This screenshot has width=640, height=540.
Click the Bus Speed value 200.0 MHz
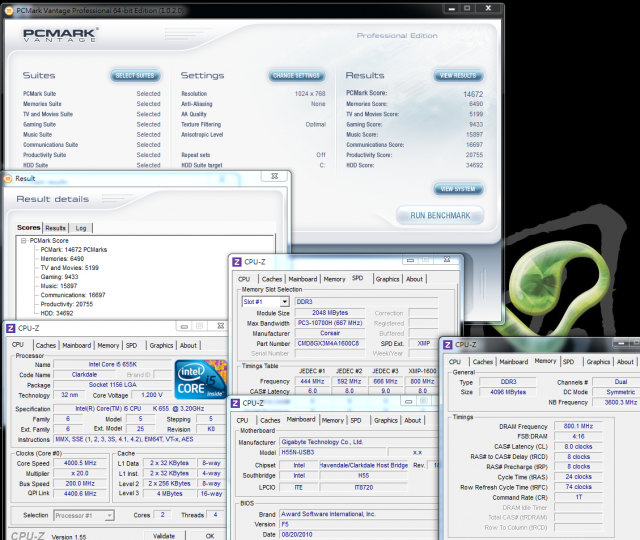tap(80, 483)
